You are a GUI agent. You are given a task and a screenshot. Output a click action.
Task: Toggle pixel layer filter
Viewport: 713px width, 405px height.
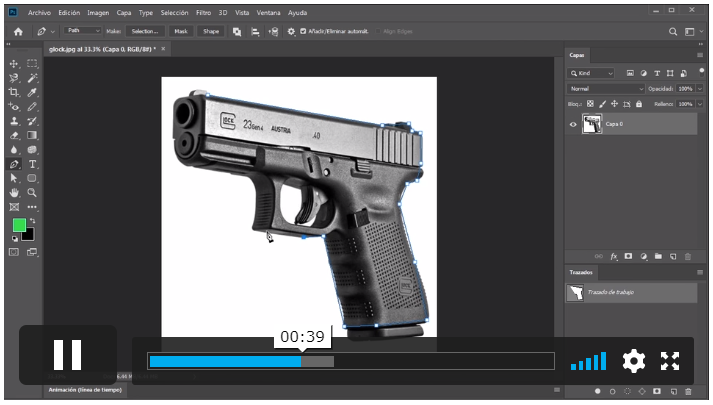point(630,73)
